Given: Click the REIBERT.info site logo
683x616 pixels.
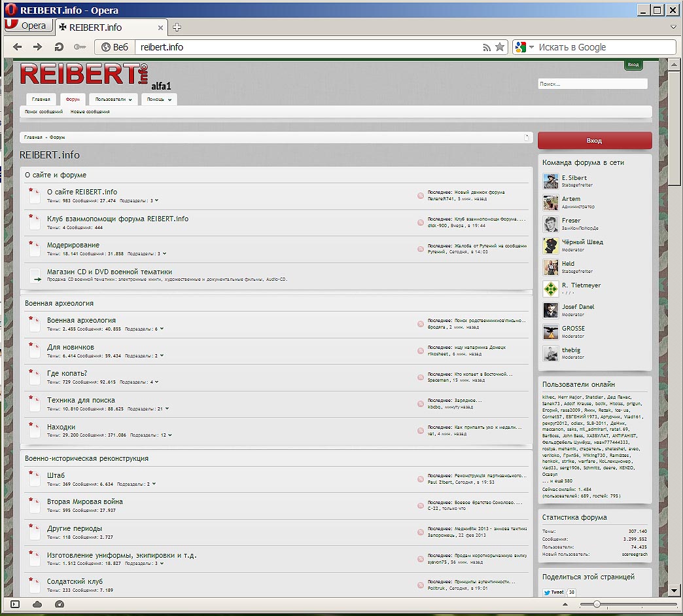Looking at the screenshot, I should click(x=84, y=74).
